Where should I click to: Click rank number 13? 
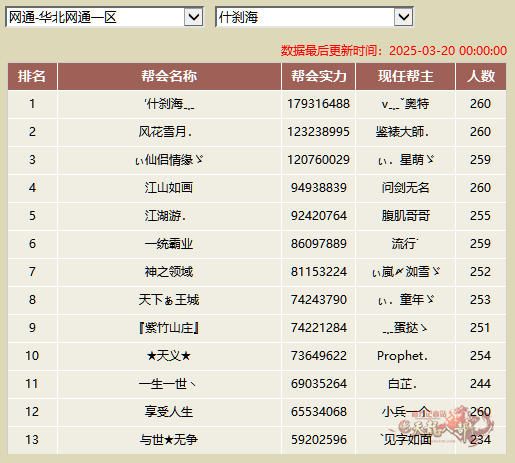point(32,440)
